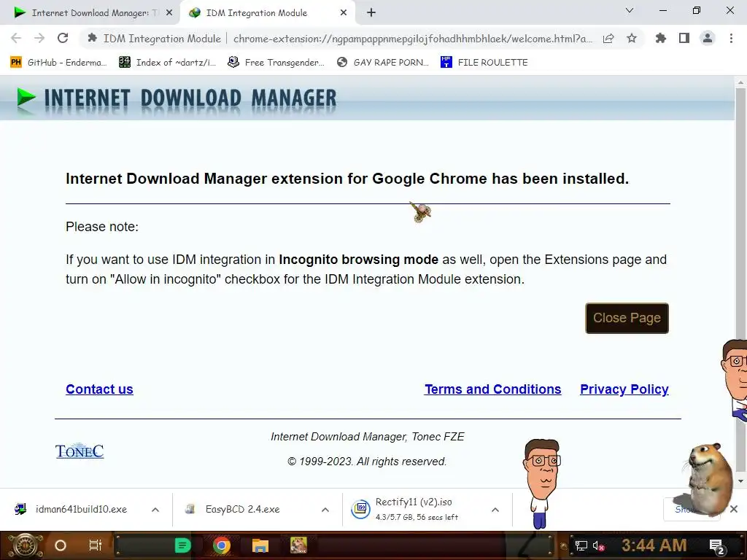This screenshot has height=560, width=747.
Task: Click the Close Page button
Action: [627, 318]
